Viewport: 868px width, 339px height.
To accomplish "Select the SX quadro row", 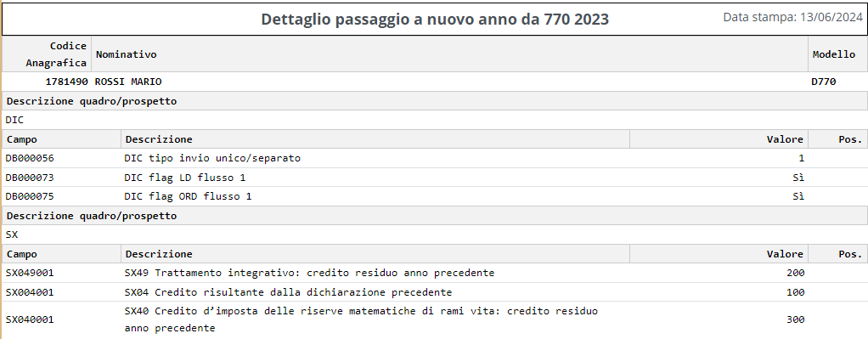I will click(x=434, y=234).
